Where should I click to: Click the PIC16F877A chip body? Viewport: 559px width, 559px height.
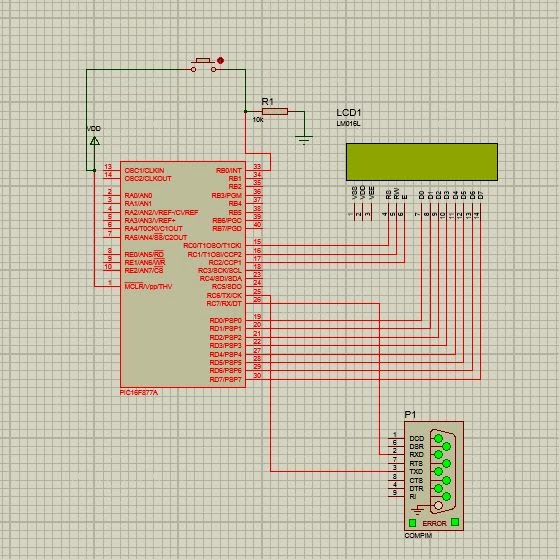click(x=183, y=275)
